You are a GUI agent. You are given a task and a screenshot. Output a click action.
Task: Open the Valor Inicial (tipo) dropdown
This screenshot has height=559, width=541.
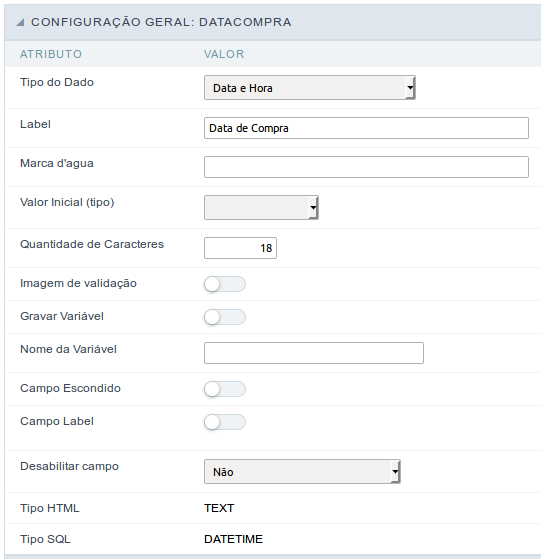pyautogui.click(x=261, y=207)
